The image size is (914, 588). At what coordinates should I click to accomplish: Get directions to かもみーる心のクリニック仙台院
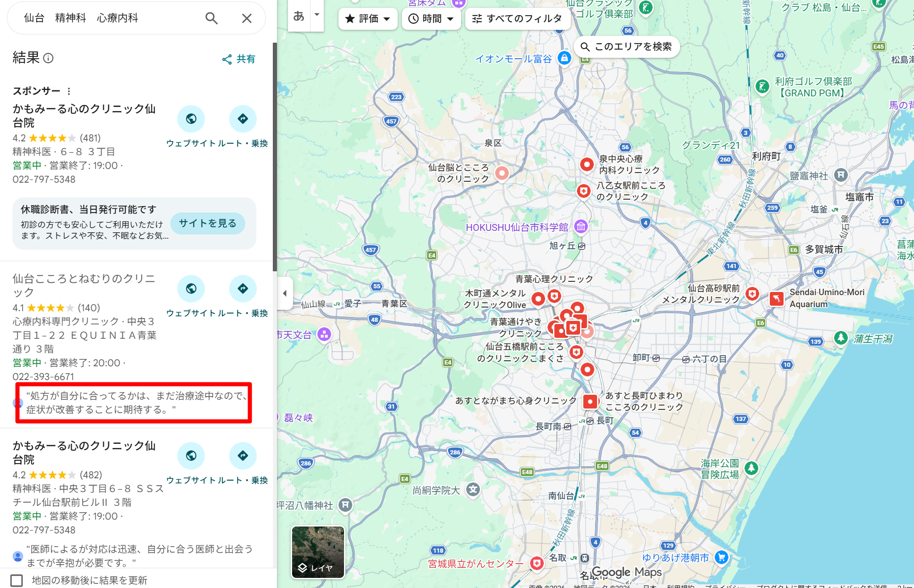pos(243,119)
